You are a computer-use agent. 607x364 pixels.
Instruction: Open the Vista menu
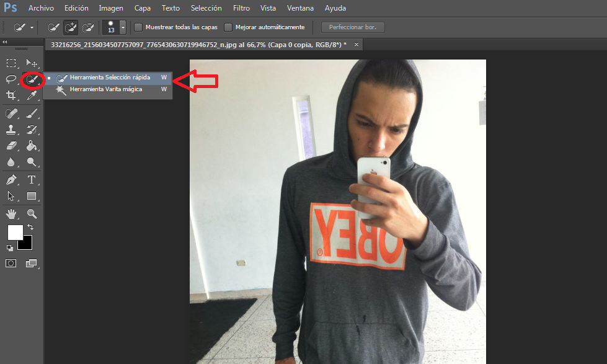(x=268, y=8)
